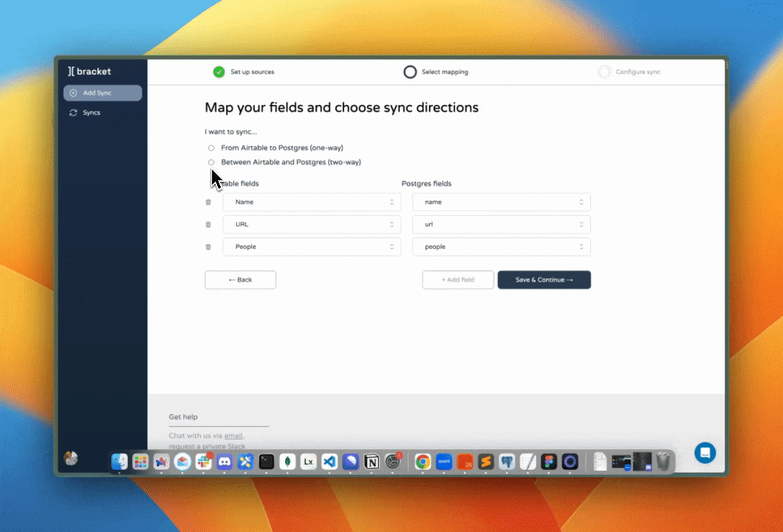Open Figma from the dock
The width and height of the screenshot is (783, 532).
(x=549, y=462)
